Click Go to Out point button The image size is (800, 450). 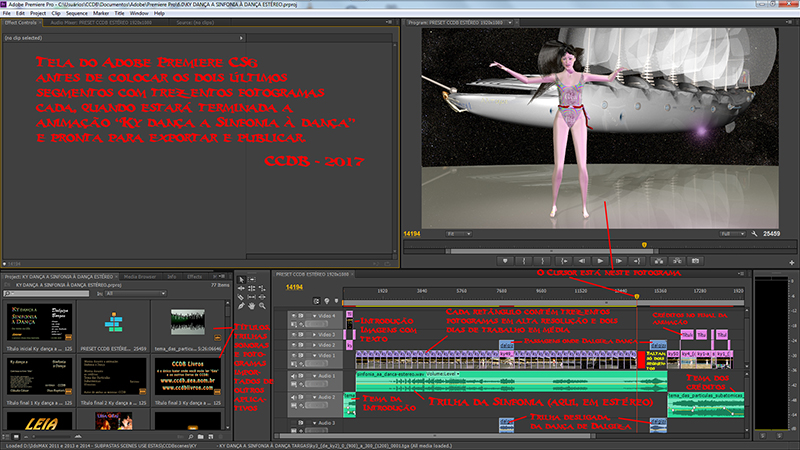[x=637, y=261]
